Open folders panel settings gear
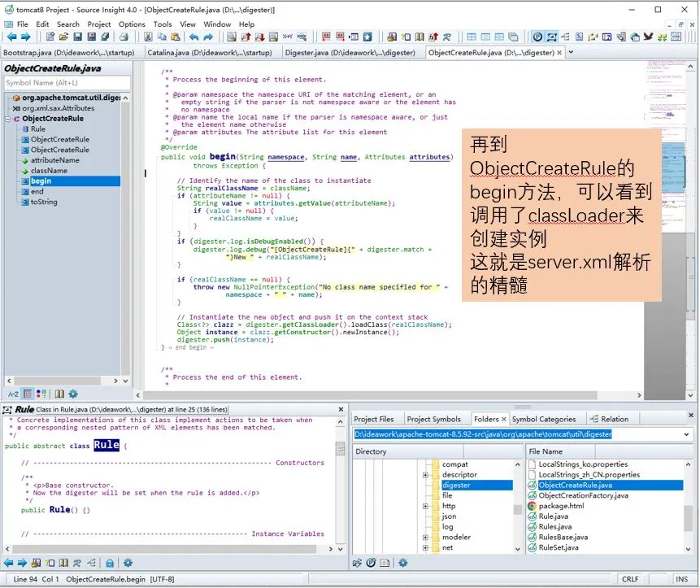700x588 pixels. tap(403, 563)
